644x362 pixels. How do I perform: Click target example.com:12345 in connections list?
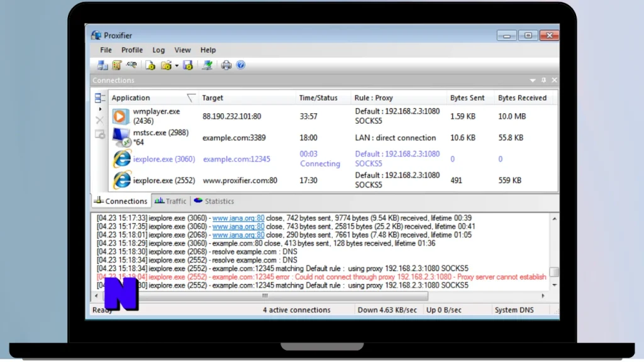(x=236, y=159)
